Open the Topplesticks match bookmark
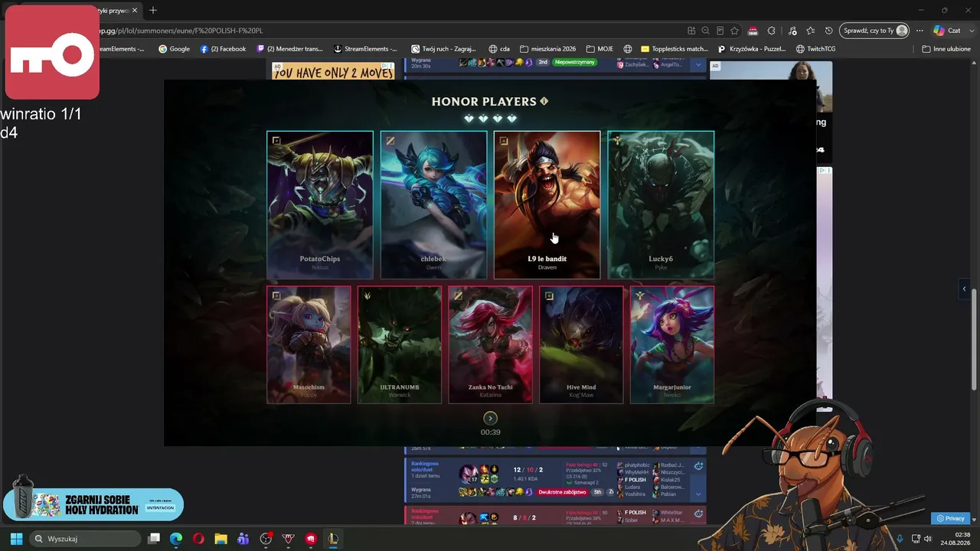This screenshot has width=980, height=551. [x=675, y=49]
